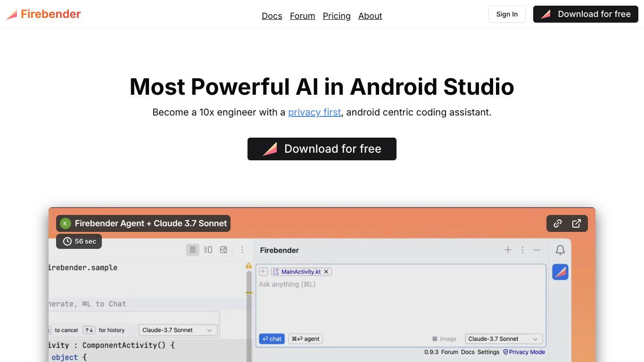Image resolution: width=644 pixels, height=362 pixels.
Task: Click the large Download for free button under the headline
Action: coord(322,149)
